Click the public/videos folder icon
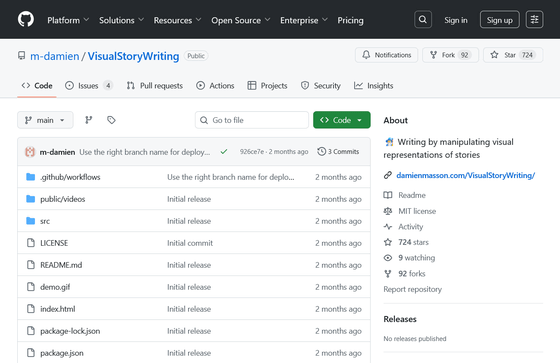This screenshot has height=363, width=560. [31, 199]
